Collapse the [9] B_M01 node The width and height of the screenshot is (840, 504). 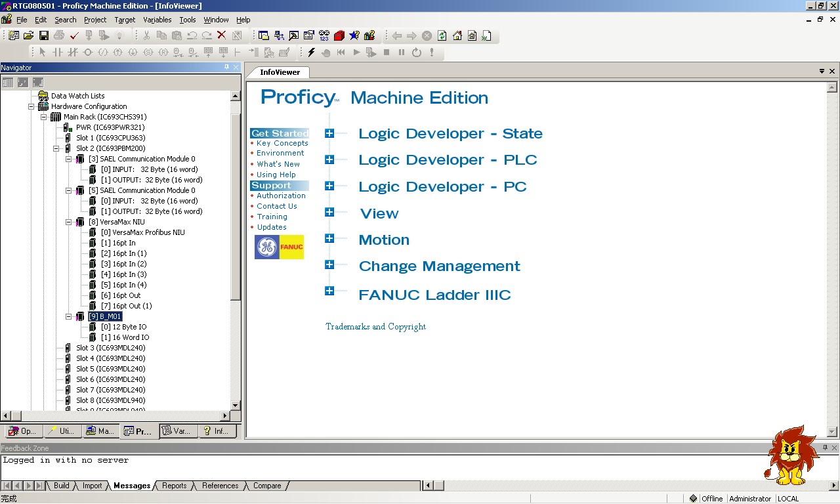pyautogui.click(x=68, y=316)
